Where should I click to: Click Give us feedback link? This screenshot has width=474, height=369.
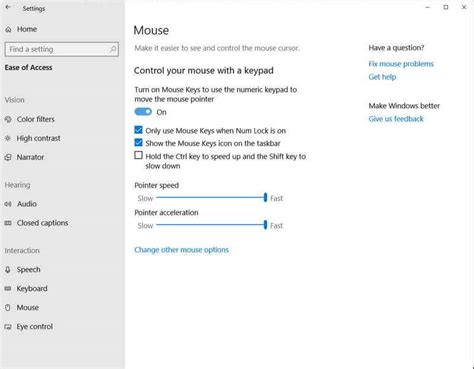pos(396,119)
